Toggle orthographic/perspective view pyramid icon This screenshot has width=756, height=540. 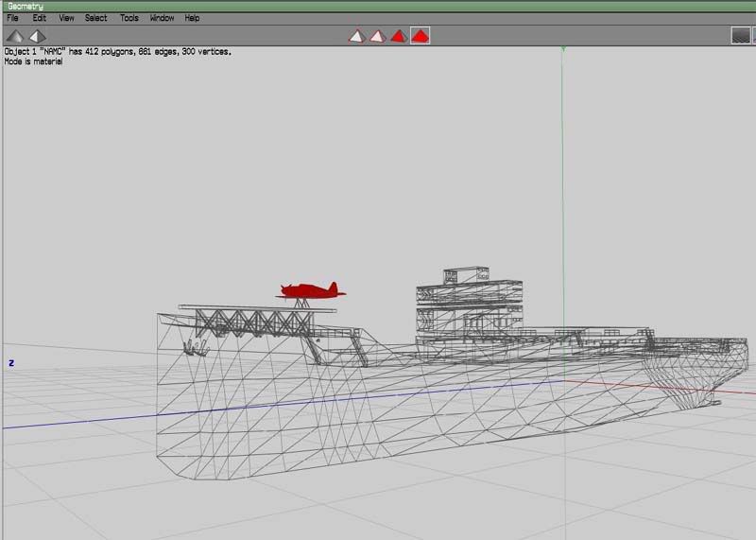(x=37, y=36)
